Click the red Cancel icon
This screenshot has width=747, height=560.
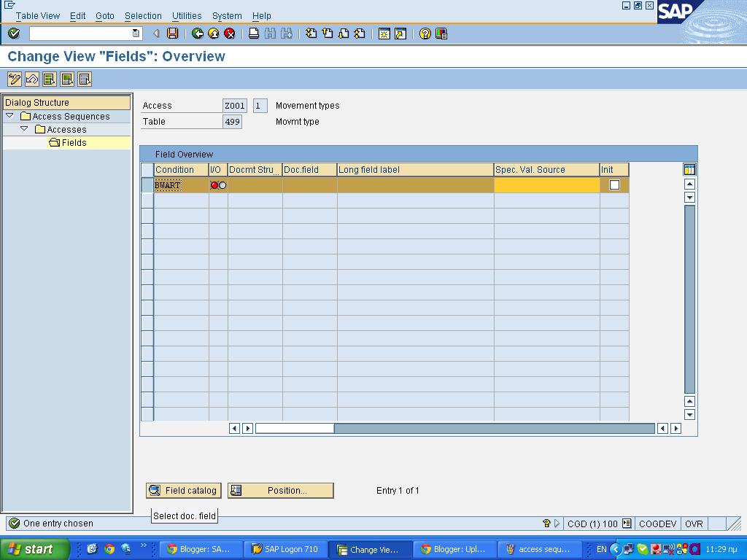(x=230, y=34)
